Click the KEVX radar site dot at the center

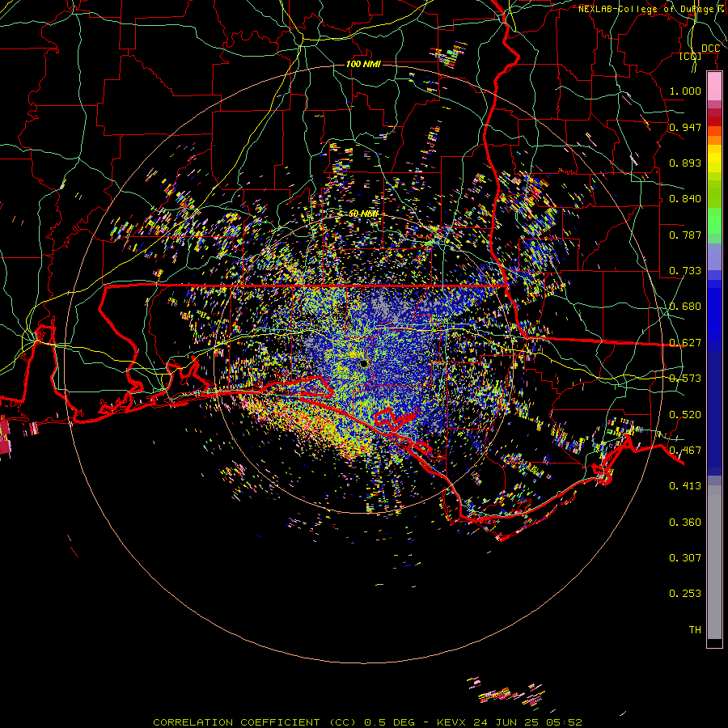point(363,364)
